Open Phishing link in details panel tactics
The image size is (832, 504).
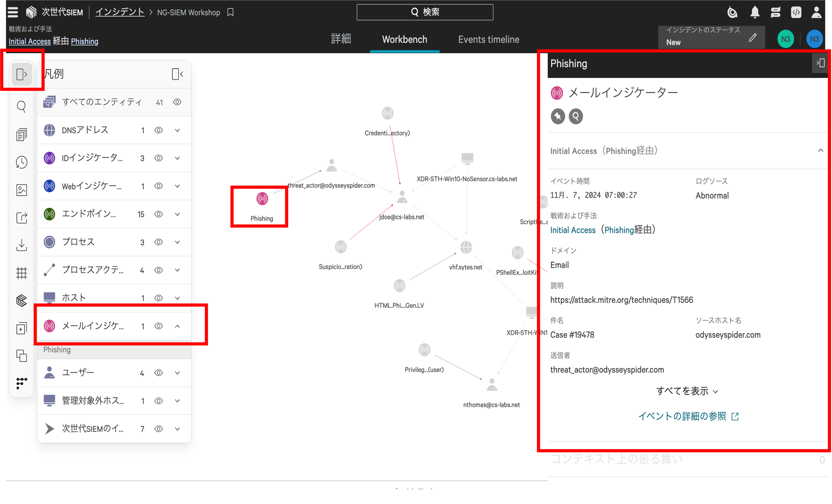click(x=619, y=230)
